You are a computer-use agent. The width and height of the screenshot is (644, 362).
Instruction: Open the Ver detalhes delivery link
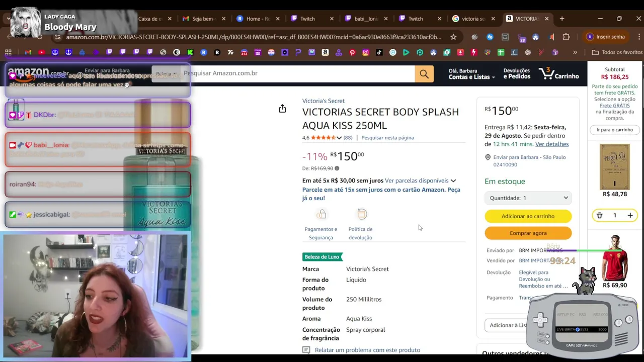551,144
